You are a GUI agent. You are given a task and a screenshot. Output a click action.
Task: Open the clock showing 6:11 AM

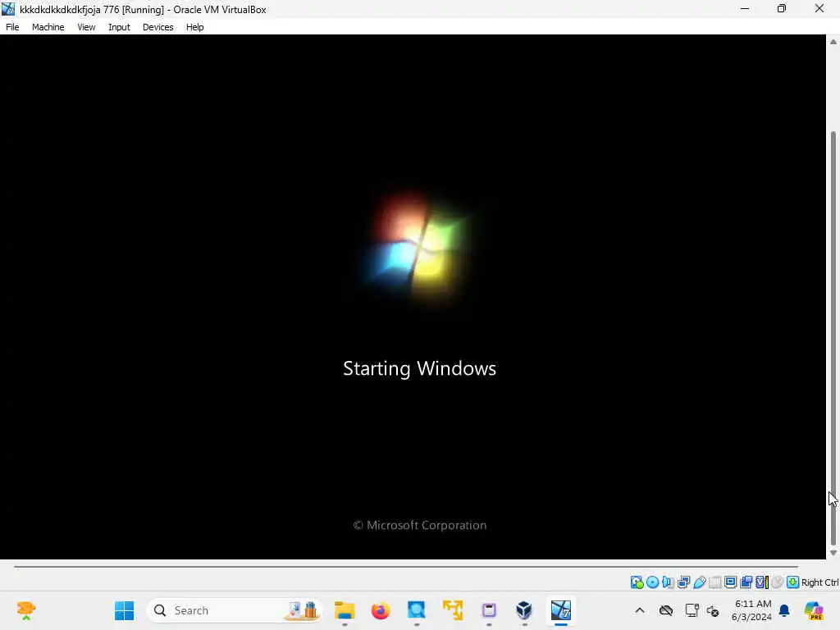[752, 610]
